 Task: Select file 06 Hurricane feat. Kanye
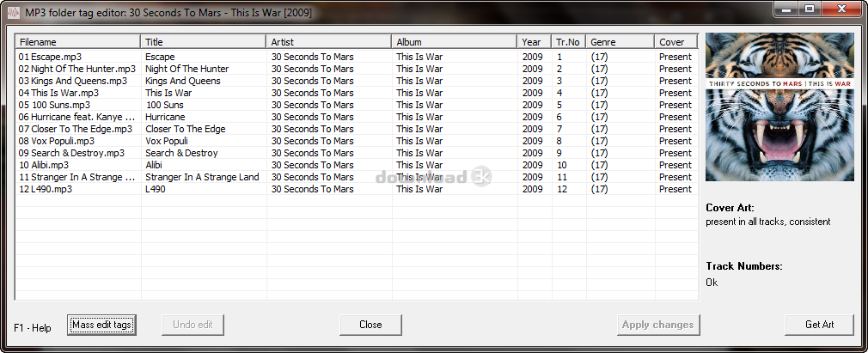coord(77,118)
